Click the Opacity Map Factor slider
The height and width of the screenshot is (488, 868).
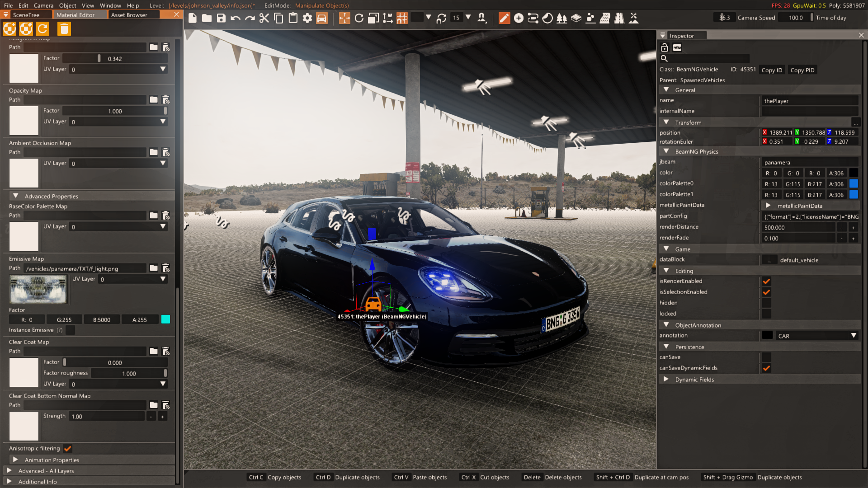click(x=115, y=111)
